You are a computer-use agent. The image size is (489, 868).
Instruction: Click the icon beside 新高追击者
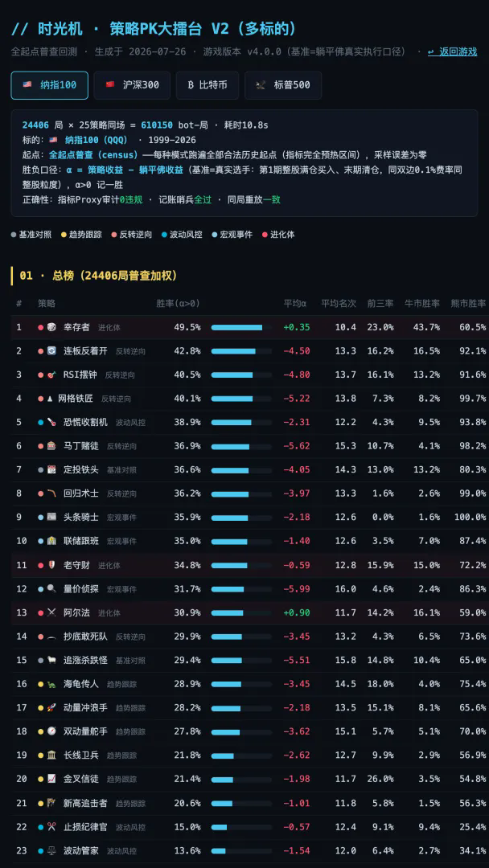click(51, 803)
